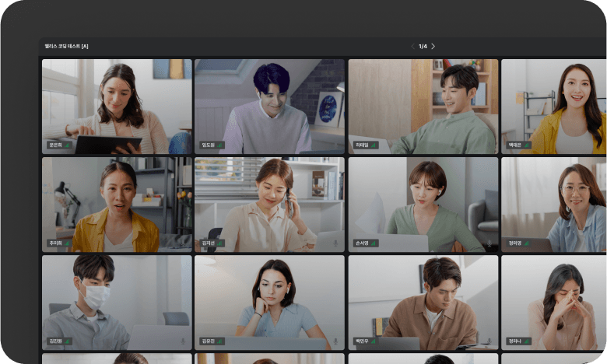Select video tile of woman holding tablet

click(117, 107)
